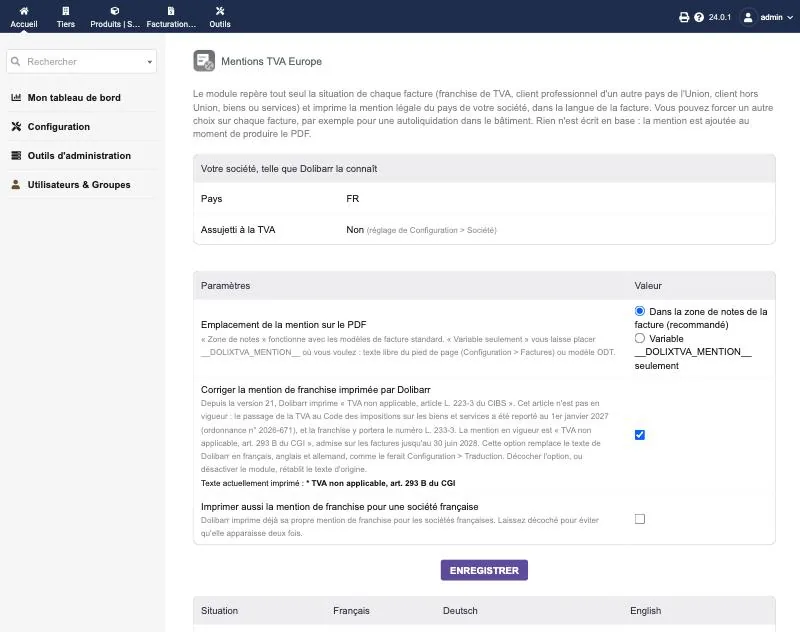Go to Mon tableau de bord
This screenshot has width=800, height=632.
(x=74, y=97)
